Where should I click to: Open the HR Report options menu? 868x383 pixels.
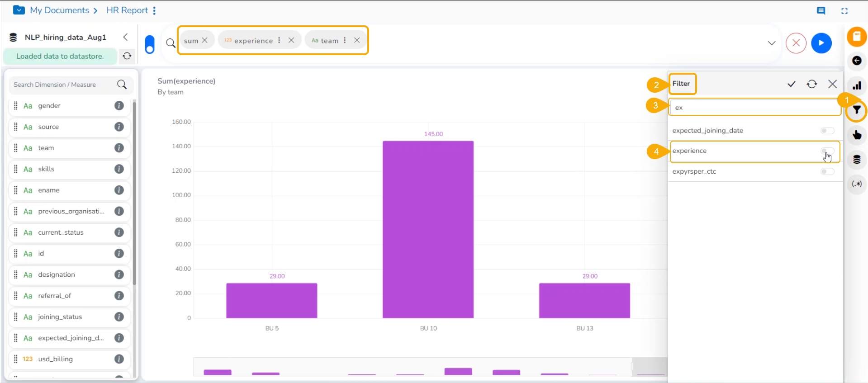[x=154, y=10]
